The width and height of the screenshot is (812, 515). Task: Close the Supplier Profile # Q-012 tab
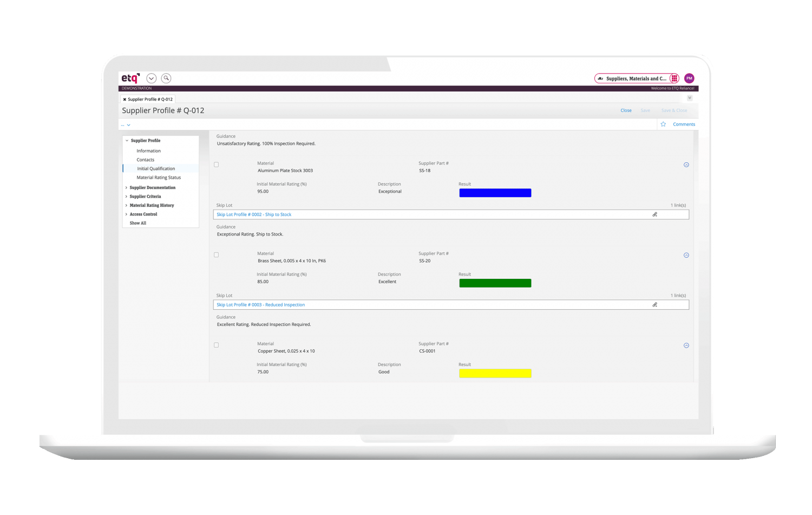pyautogui.click(x=125, y=100)
